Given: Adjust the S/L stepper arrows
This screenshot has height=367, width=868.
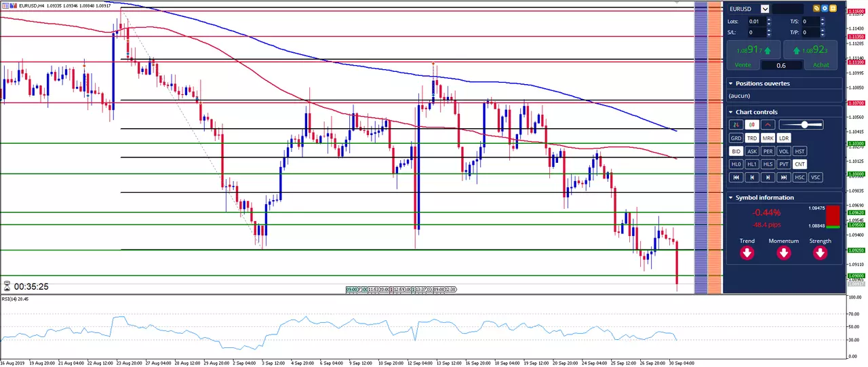Looking at the screenshot, I should coord(769,32).
